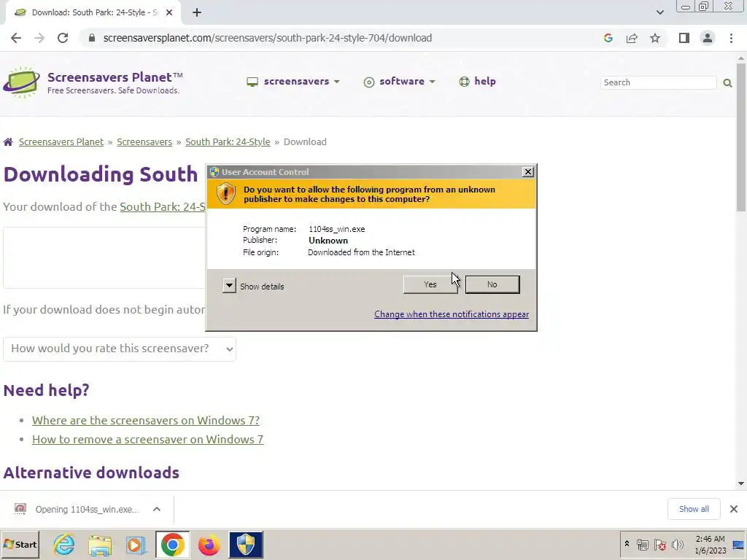Screen dimensions: 747x560
Task: Click the volume speaker tray icon
Action: pos(677,545)
